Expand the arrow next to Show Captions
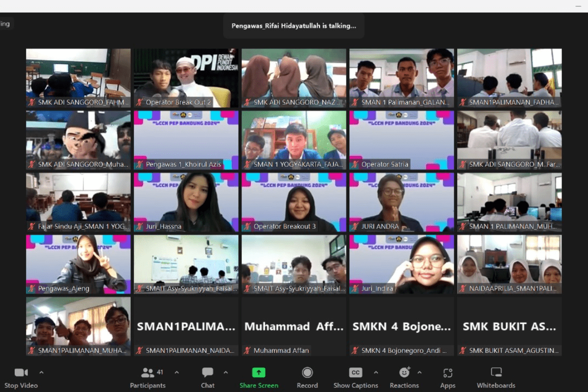 click(376, 372)
